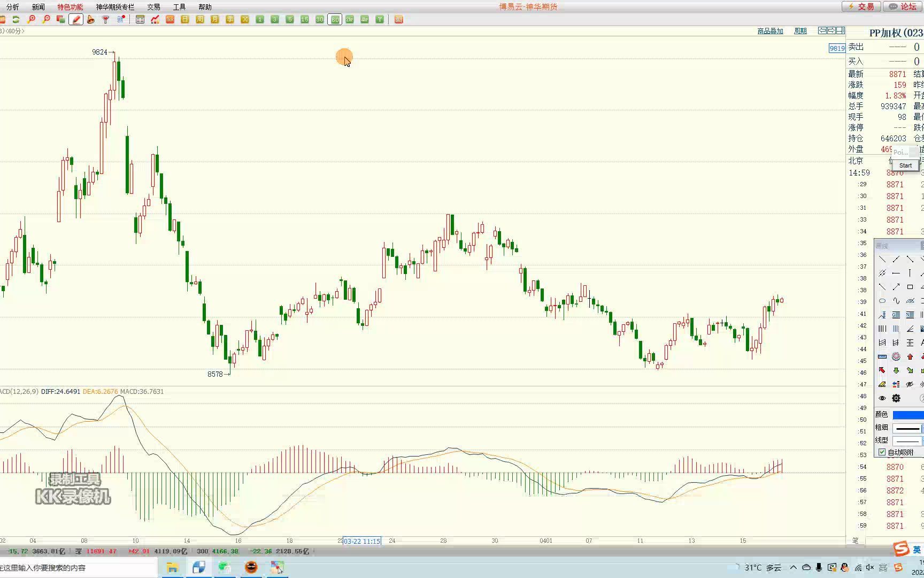Screen dimensions: 924x578
Task: Toggle hide-drawings crossed eye icon
Action: [x=910, y=384]
